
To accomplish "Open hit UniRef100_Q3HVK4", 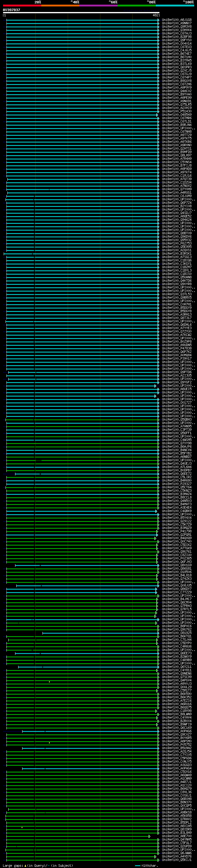I will pos(177,30).
